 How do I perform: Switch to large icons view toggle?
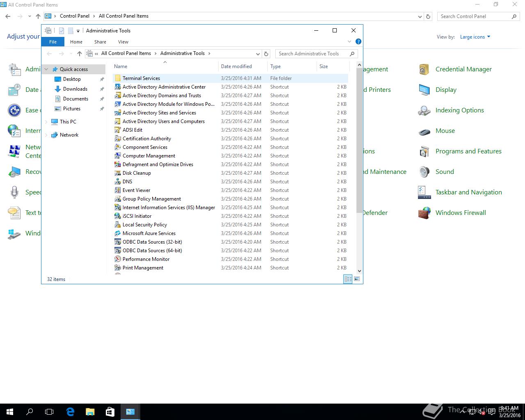tap(357, 279)
